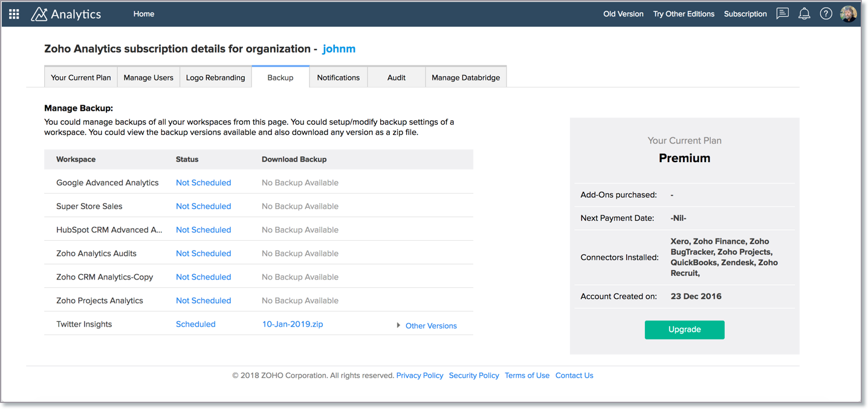
Task: Open the feedback chat icon
Action: (x=782, y=13)
